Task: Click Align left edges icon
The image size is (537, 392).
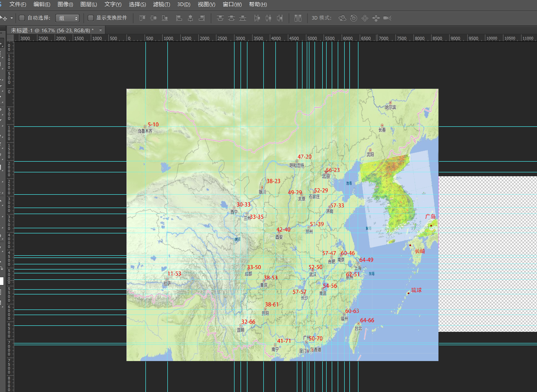Action: [179, 18]
